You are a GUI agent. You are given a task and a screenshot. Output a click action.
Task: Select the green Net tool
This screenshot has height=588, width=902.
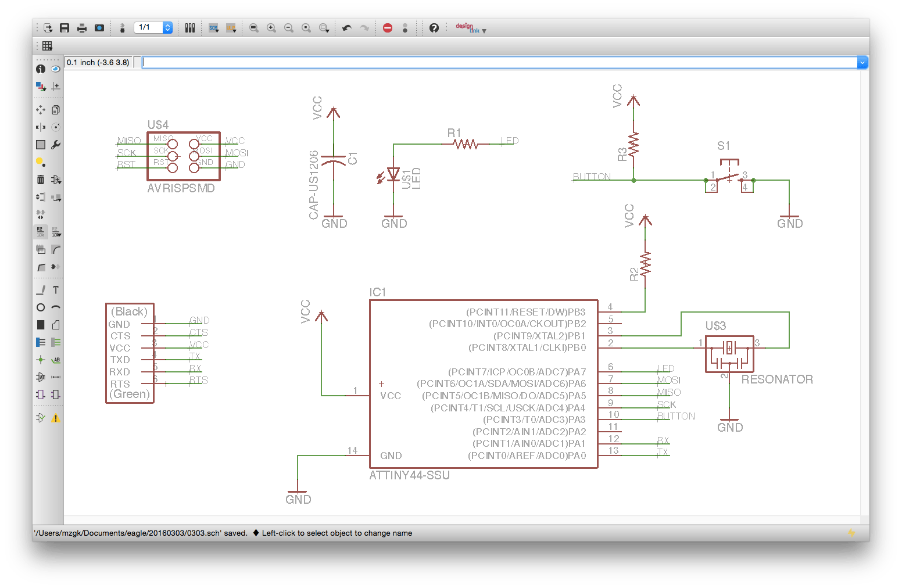[x=56, y=342]
